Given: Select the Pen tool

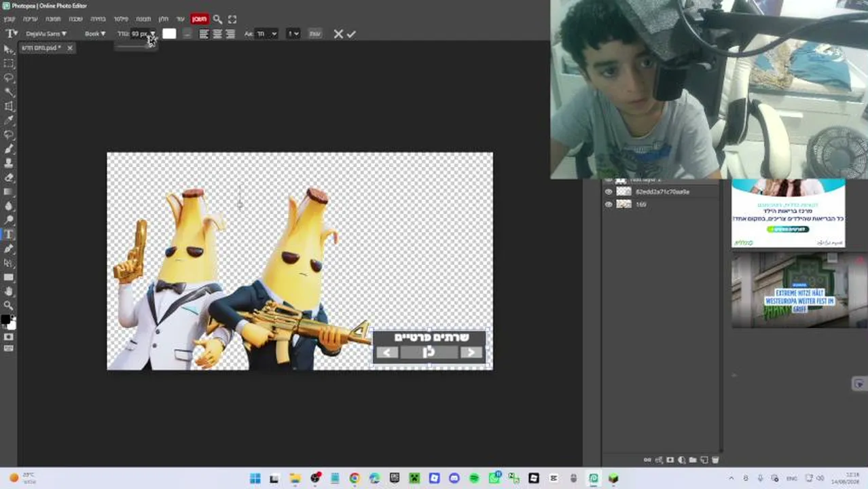Looking at the screenshot, I should pos(8,249).
